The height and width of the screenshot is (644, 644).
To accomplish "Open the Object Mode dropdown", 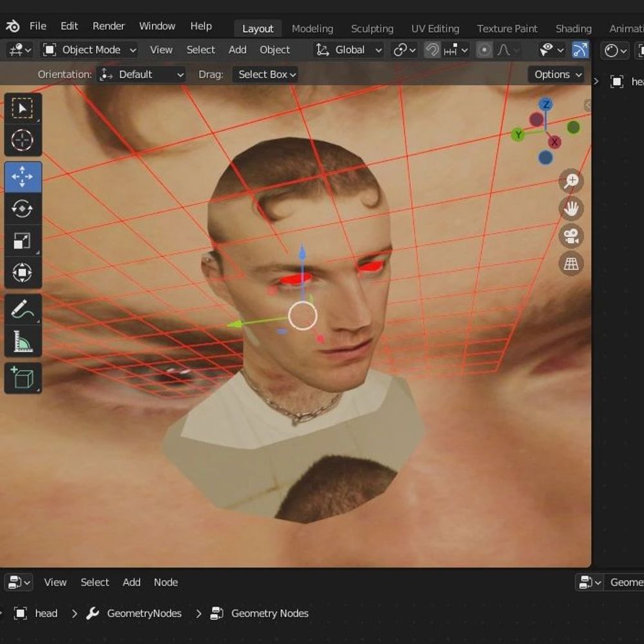I will (90, 50).
